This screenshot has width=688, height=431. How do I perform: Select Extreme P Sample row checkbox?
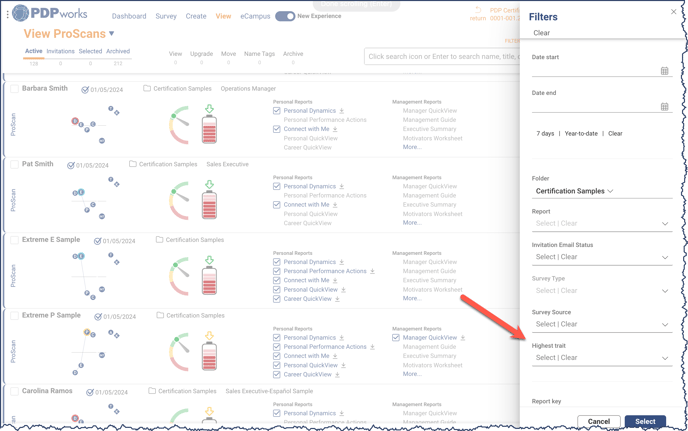point(14,315)
